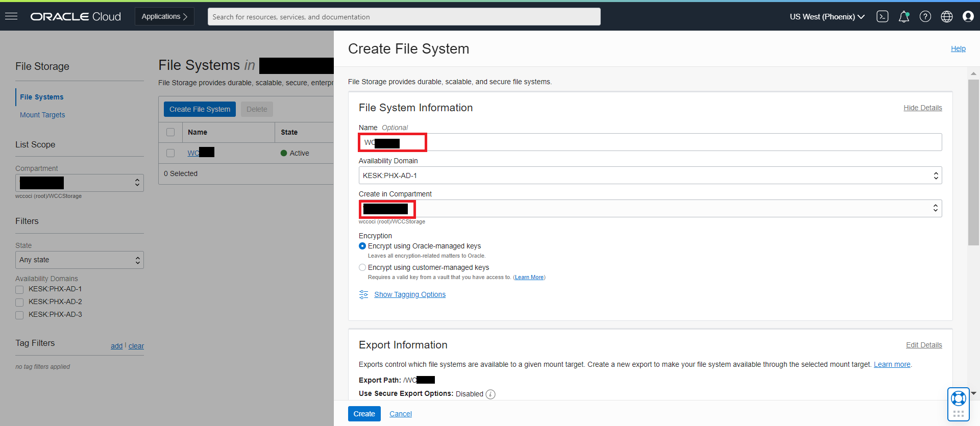
Task: Click the info icon beside Secure Export Options
Action: pos(491,394)
